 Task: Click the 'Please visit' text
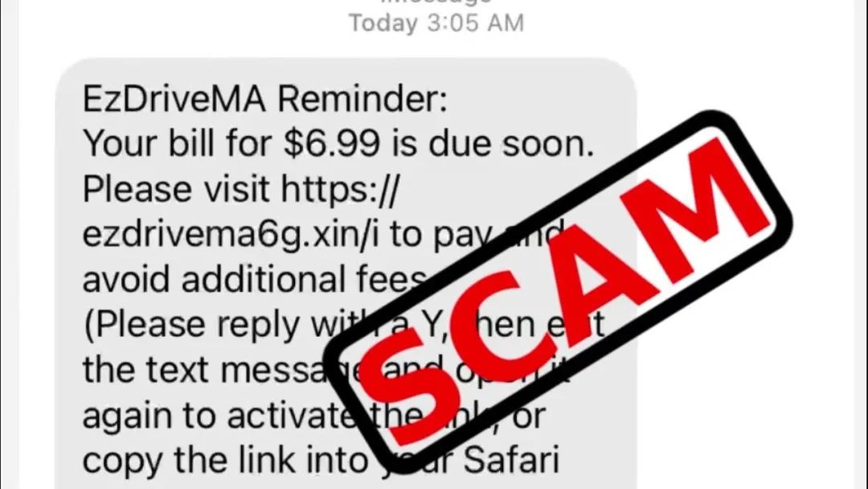click(176, 189)
